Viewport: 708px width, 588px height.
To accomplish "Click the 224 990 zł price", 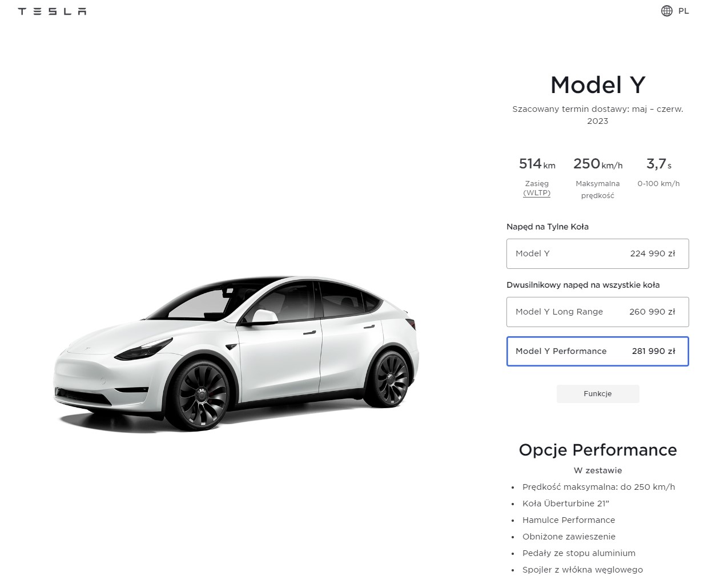I will tap(653, 253).
